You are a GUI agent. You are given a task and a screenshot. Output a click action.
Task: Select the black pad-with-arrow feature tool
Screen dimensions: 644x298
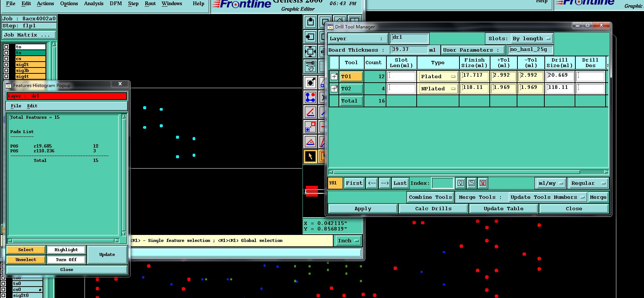point(310,82)
